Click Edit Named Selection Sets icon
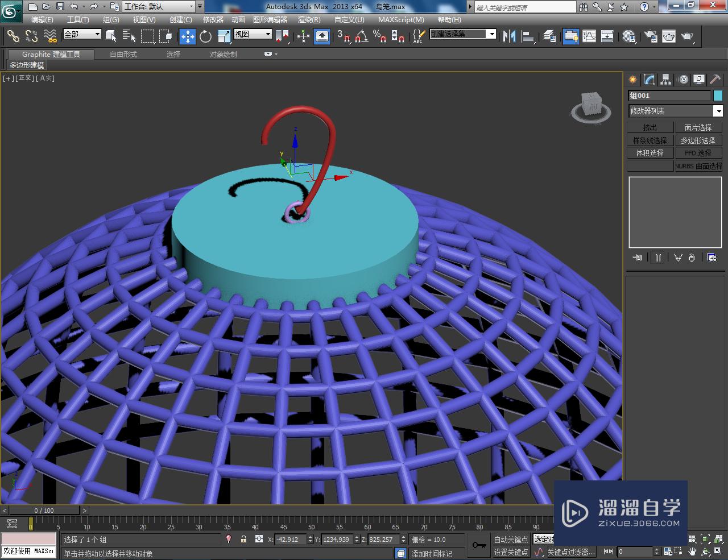Screen dimensions: 728x560 [418, 36]
